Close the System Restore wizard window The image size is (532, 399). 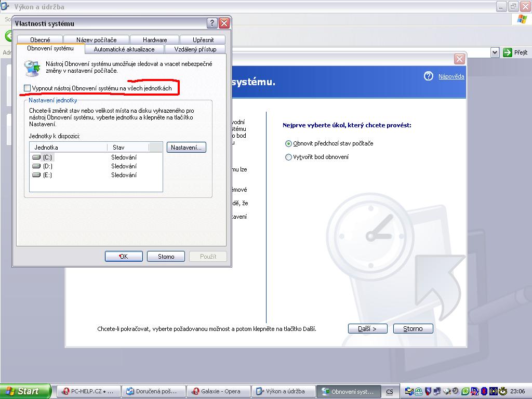(x=459, y=59)
